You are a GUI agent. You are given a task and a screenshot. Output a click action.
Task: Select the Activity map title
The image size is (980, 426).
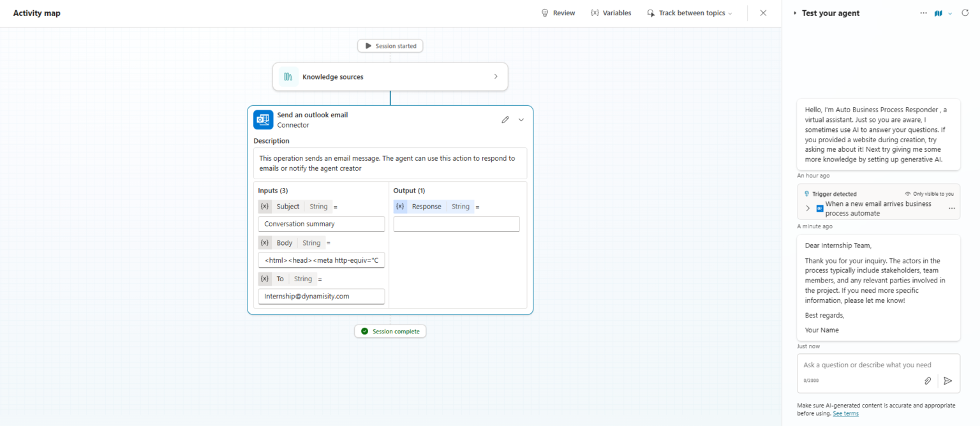tap(36, 13)
